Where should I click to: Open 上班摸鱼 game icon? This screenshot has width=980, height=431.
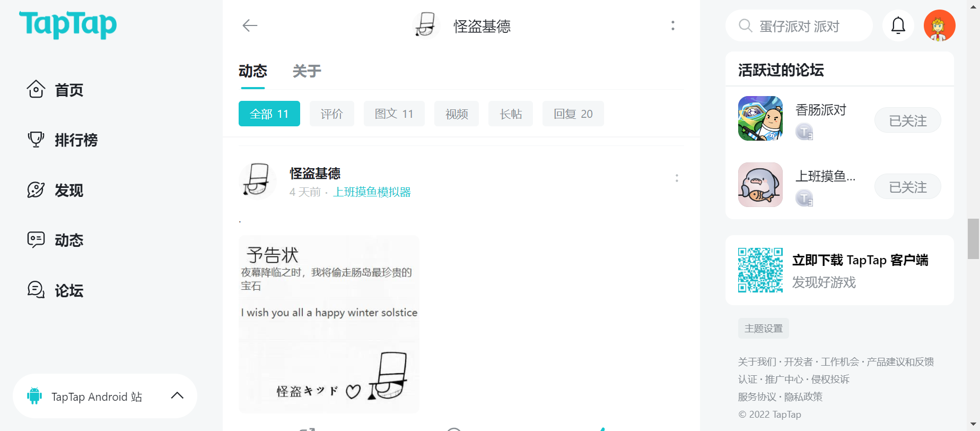pos(760,185)
